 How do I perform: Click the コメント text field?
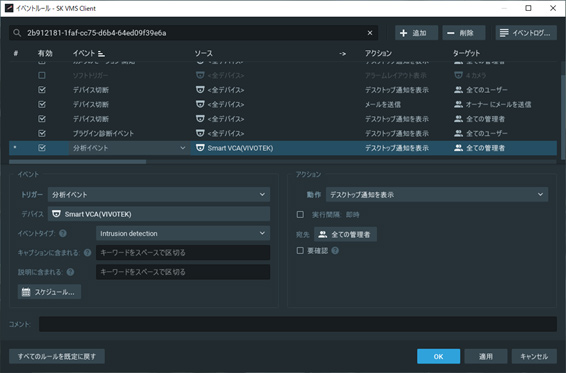pyautogui.click(x=298, y=324)
